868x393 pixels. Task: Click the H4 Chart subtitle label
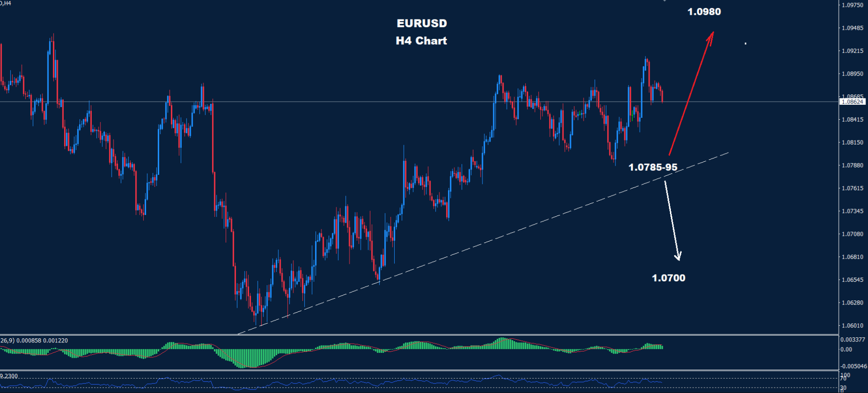click(x=421, y=41)
